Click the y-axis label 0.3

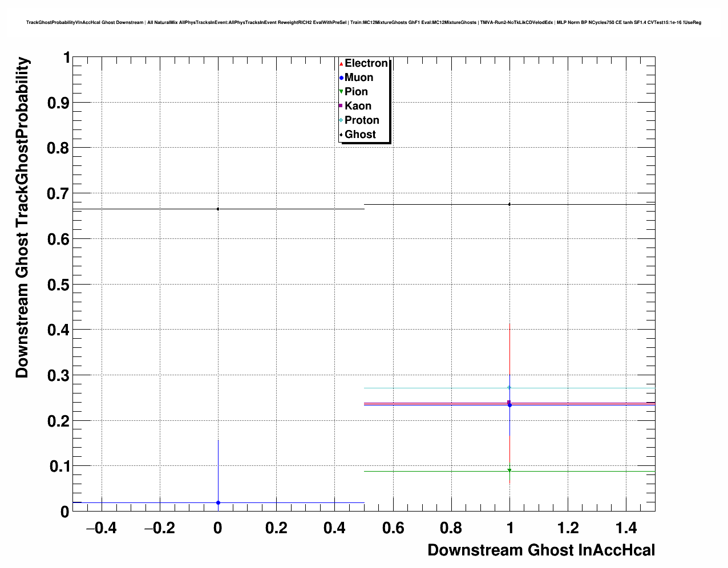pyautogui.click(x=58, y=376)
